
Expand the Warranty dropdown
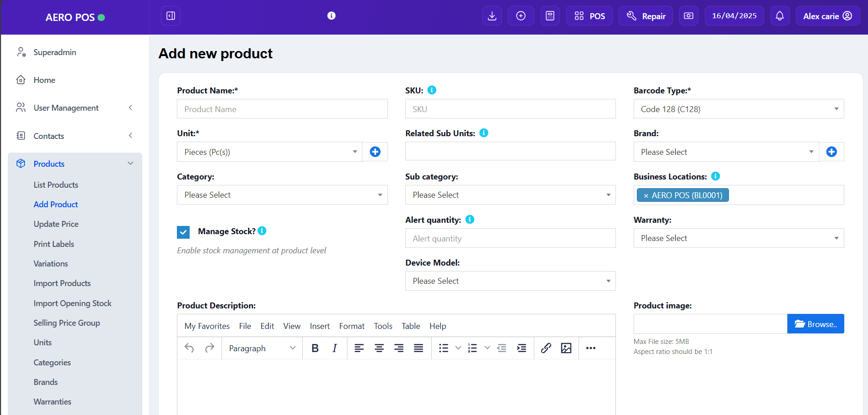pos(739,238)
